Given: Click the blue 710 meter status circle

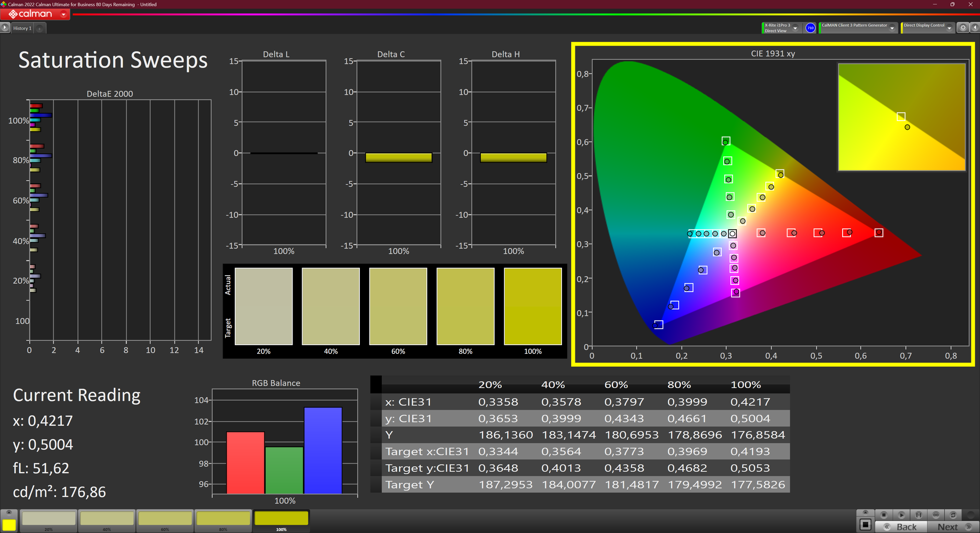Looking at the screenshot, I should (810, 28).
